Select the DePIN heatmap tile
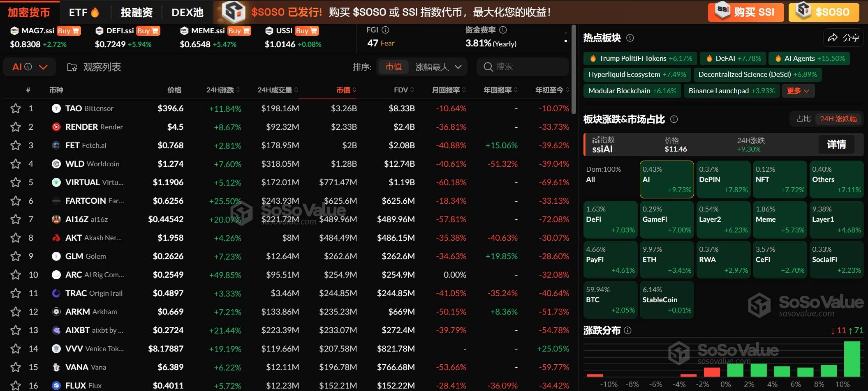 [x=723, y=179]
